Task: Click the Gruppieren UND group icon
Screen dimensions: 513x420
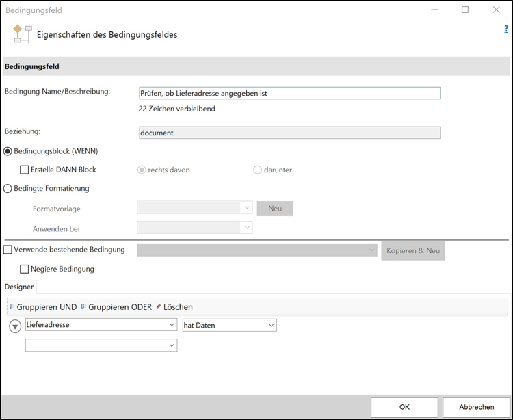Action: click(x=12, y=306)
